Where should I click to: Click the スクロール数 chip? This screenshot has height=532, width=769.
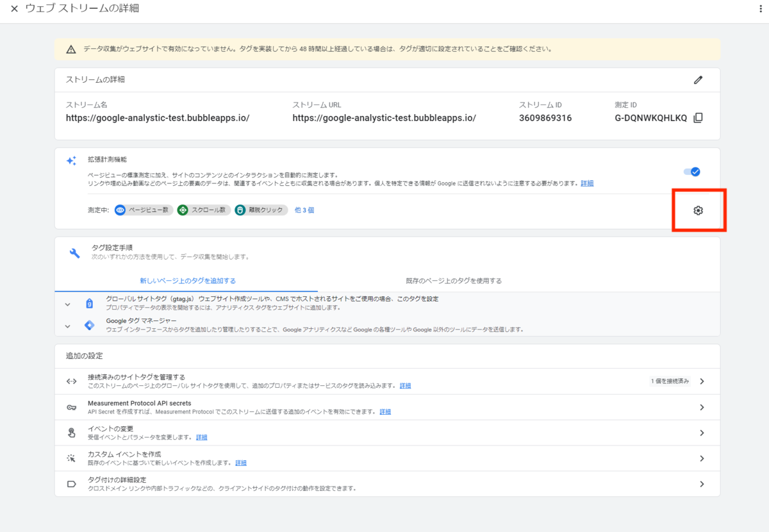[x=204, y=210]
